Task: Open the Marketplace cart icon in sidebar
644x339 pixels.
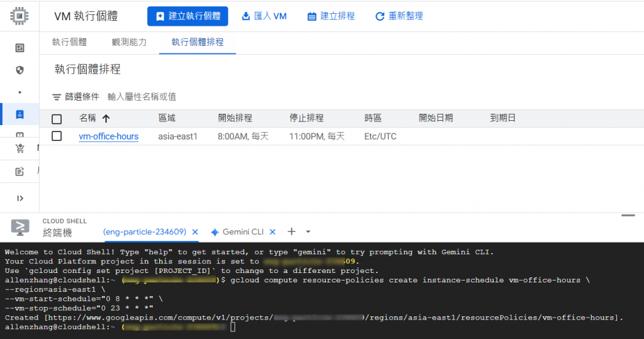Action: 19,149
